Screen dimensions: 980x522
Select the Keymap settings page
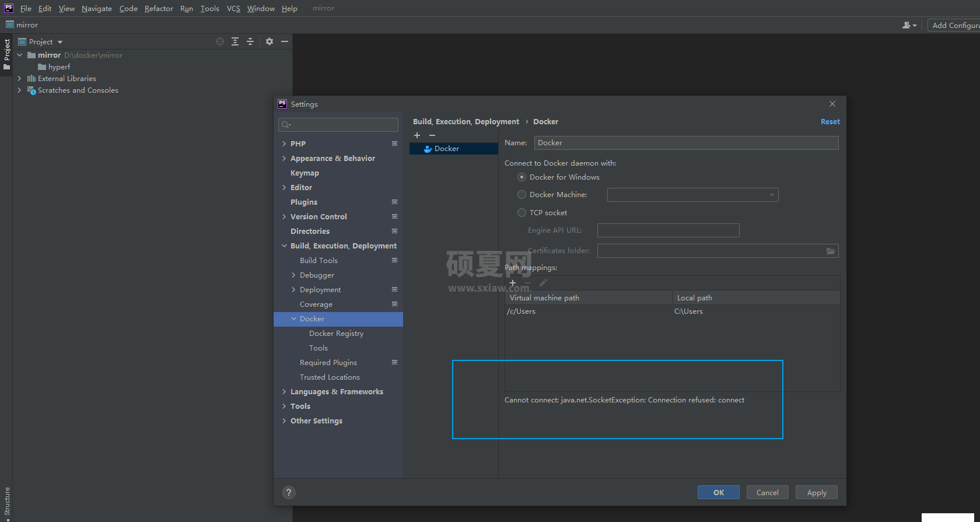point(304,173)
